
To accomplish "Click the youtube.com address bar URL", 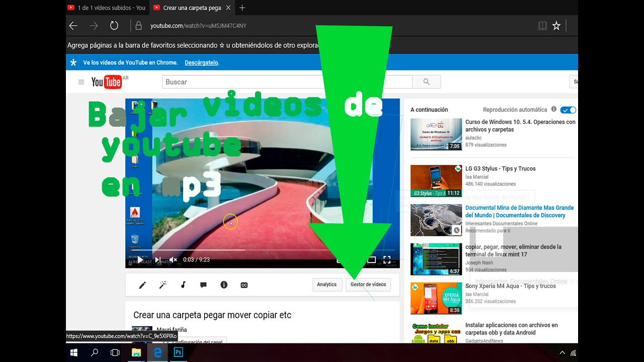I will coord(198,26).
